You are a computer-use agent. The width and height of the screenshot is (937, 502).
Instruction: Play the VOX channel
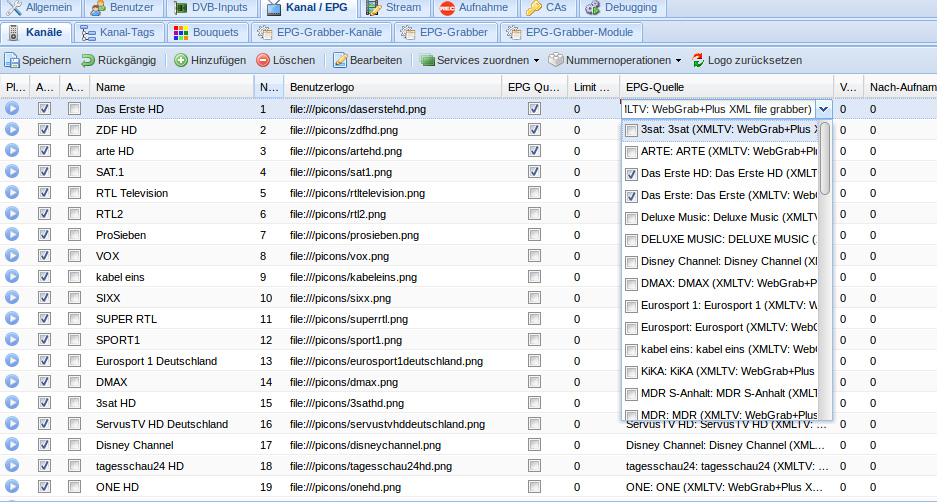coord(12,255)
